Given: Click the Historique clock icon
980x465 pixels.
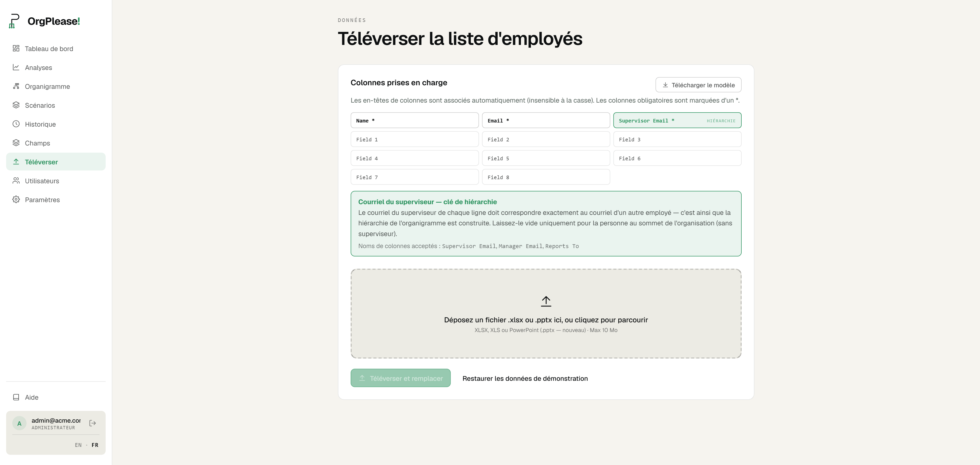Looking at the screenshot, I should pos(16,124).
